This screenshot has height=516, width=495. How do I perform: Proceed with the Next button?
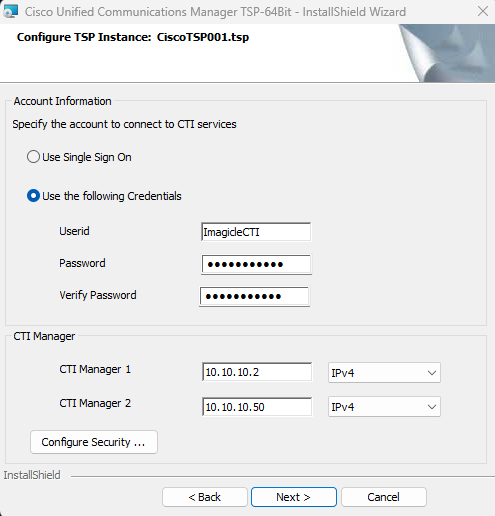294,497
